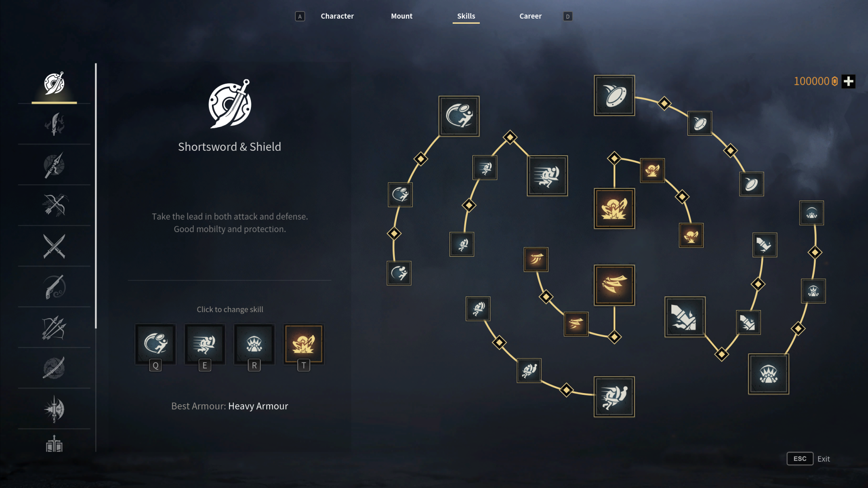Click the ESC Exit button
This screenshot has height=488, width=868.
(808, 459)
